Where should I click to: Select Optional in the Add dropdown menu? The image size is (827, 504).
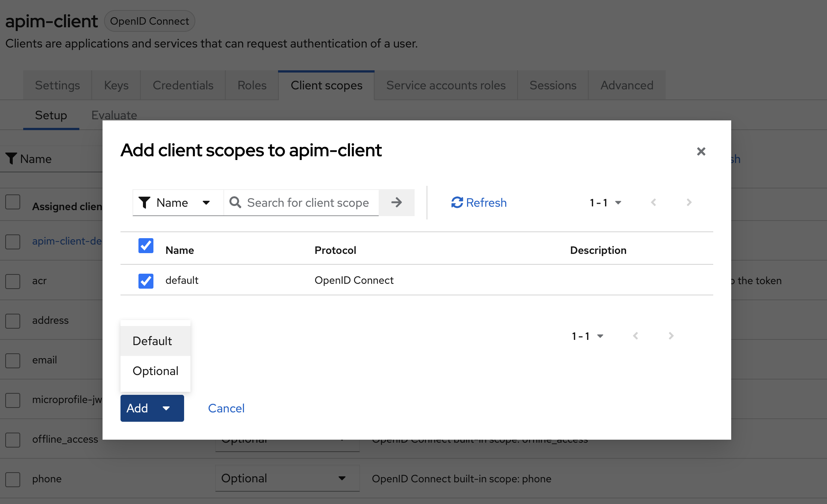(x=155, y=371)
